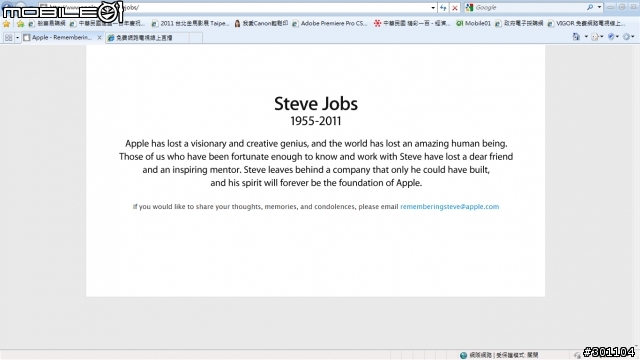Click the Page toolbar icon

click(x=595, y=37)
